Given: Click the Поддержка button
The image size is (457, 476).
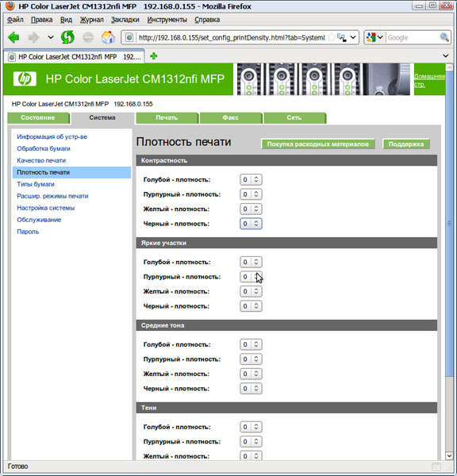Looking at the screenshot, I should pos(406,144).
